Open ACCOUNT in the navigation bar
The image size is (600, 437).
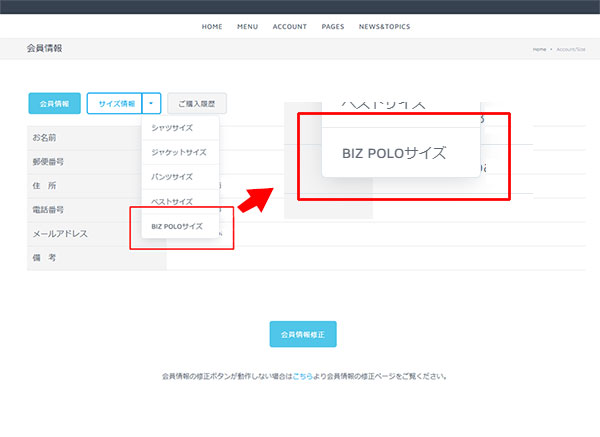[289, 26]
